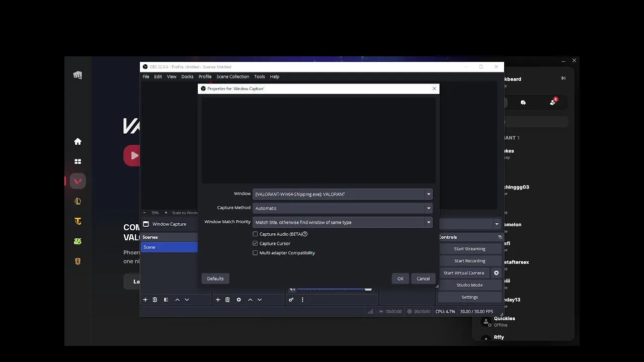
Task: Collapse the Riot social panel arrow
Action: 563,78
